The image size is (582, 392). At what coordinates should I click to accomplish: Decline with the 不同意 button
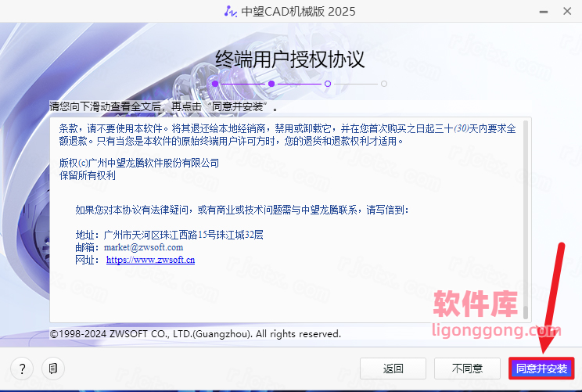467,369
